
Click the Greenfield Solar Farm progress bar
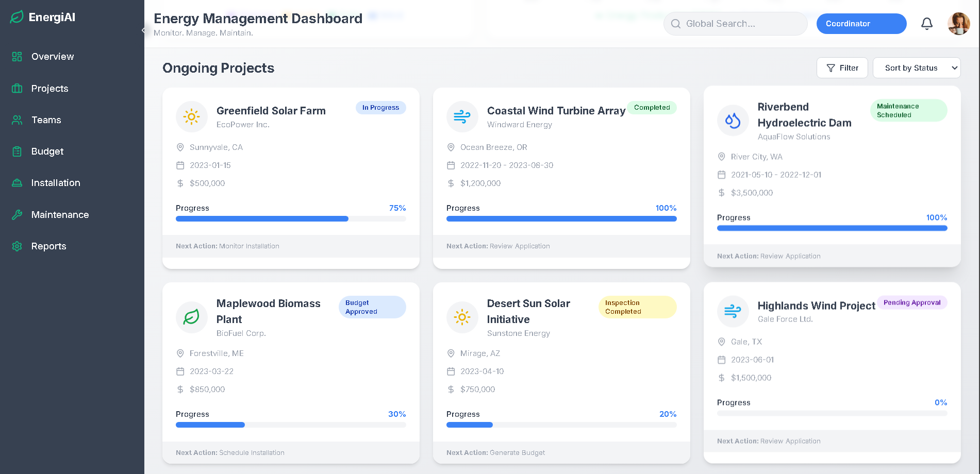pyautogui.click(x=291, y=219)
